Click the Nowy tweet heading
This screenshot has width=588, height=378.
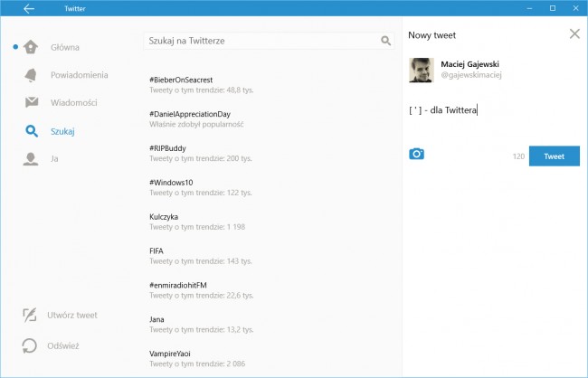click(432, 35)
